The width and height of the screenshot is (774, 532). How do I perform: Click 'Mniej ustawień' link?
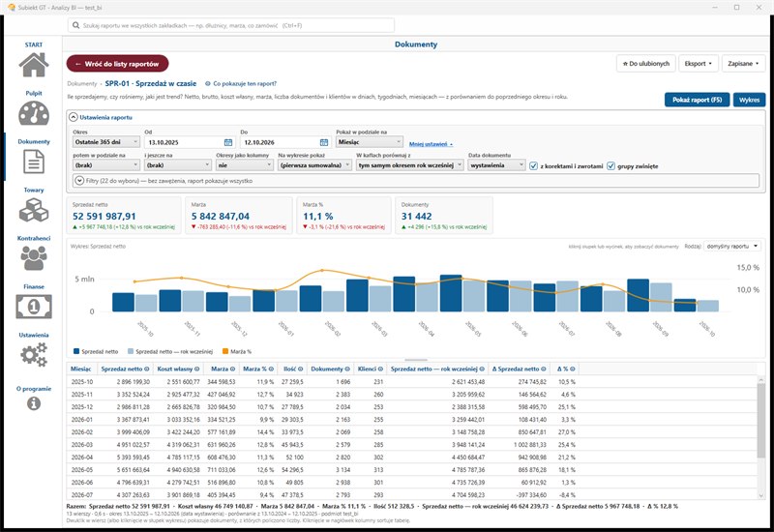point(431,143)
